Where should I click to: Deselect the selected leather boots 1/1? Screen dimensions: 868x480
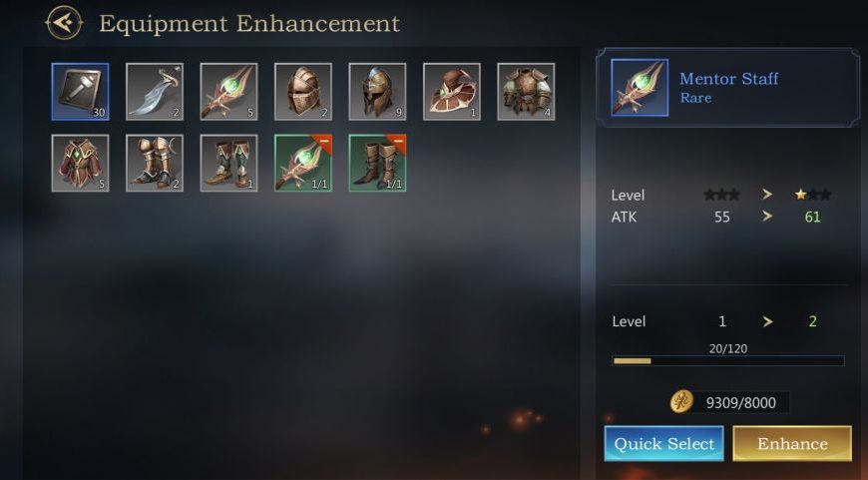[x=377, y=164]
